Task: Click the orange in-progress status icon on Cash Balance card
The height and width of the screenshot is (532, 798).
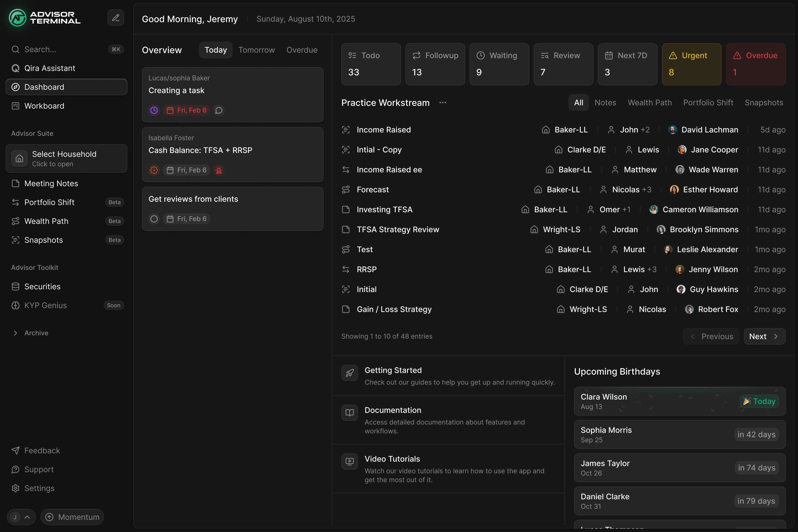Action: [154, 170]
